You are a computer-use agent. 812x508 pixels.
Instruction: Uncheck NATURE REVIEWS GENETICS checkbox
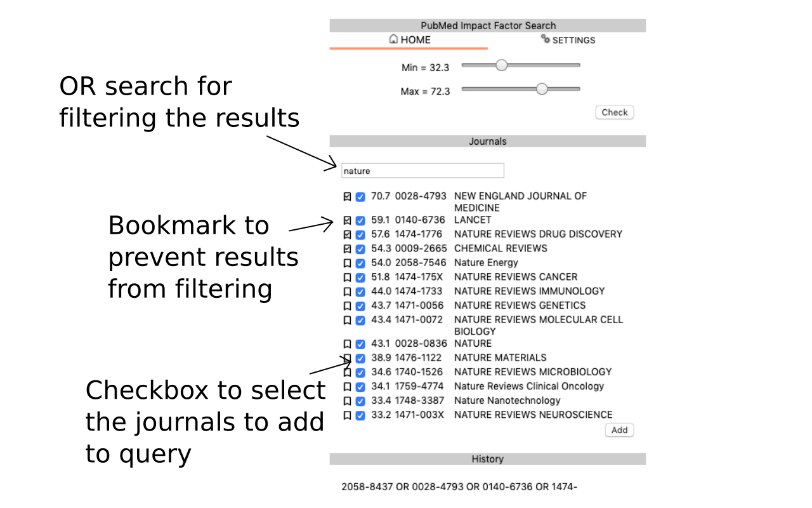coord(360,305)
